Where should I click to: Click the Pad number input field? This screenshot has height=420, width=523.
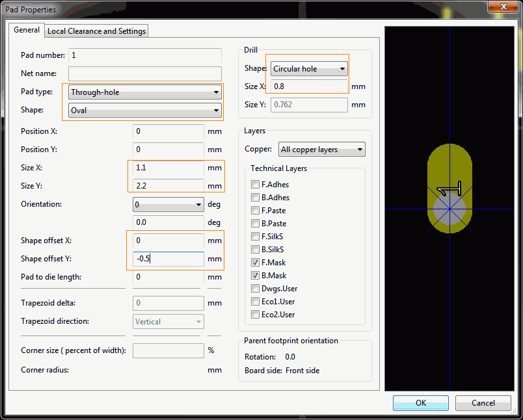coord(144,55)
